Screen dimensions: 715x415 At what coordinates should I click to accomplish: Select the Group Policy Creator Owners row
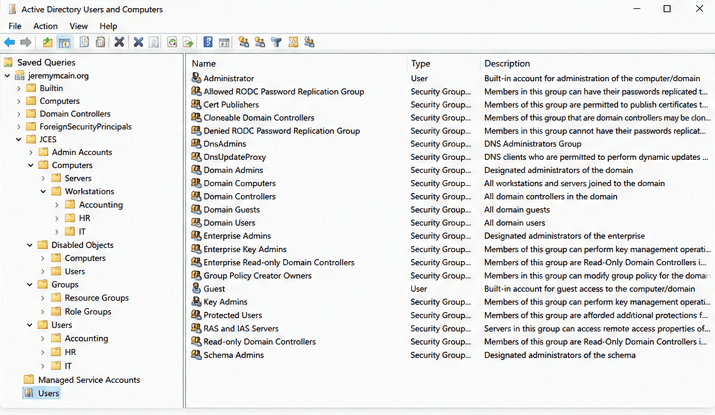click(449, 275)
